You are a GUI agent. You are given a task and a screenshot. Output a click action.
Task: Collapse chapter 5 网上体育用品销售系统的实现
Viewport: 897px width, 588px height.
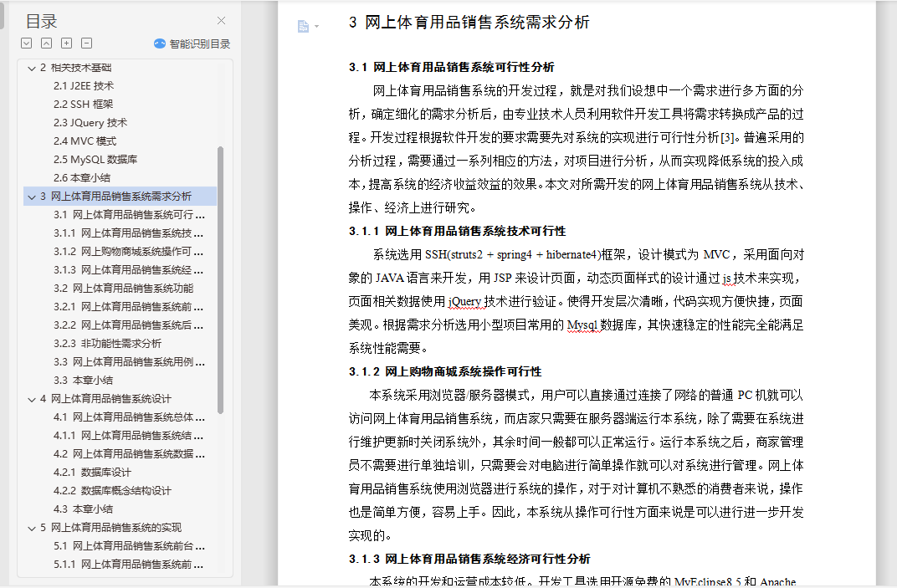pyautogui.click(x=32, y=528)
